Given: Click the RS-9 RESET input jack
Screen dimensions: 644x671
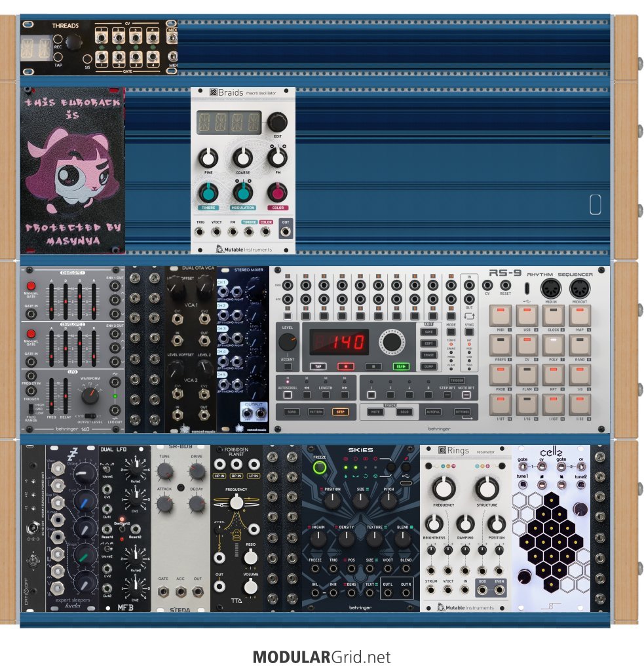Looking at the screenshot, I should 505,286.
